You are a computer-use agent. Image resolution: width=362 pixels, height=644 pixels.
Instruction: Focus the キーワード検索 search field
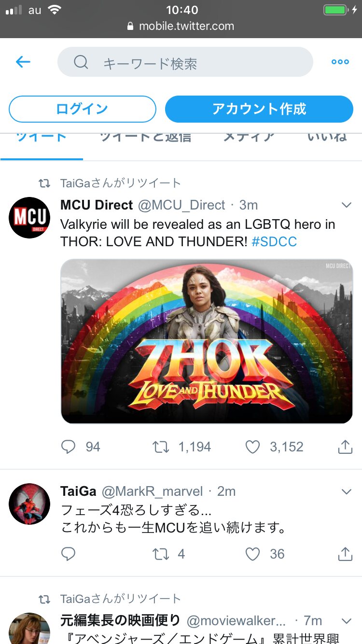tap(193, 62)
